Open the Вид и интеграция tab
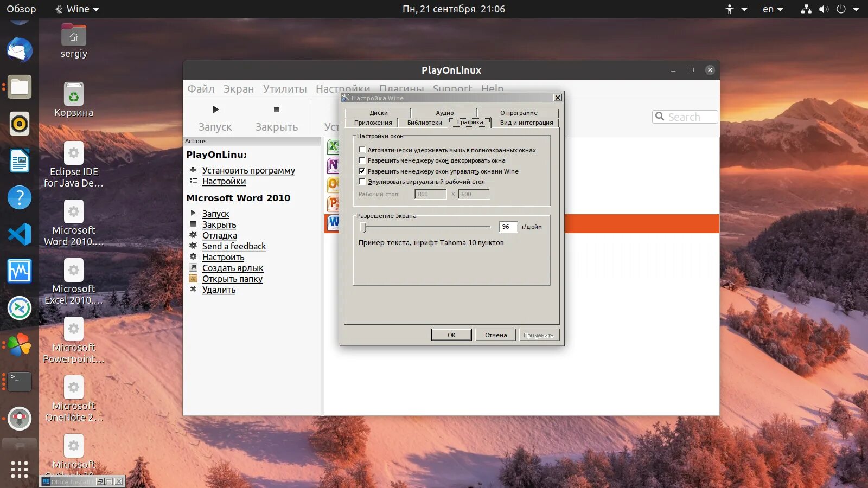Viewport: 868px width, 488px height. (x=526, y=123)
